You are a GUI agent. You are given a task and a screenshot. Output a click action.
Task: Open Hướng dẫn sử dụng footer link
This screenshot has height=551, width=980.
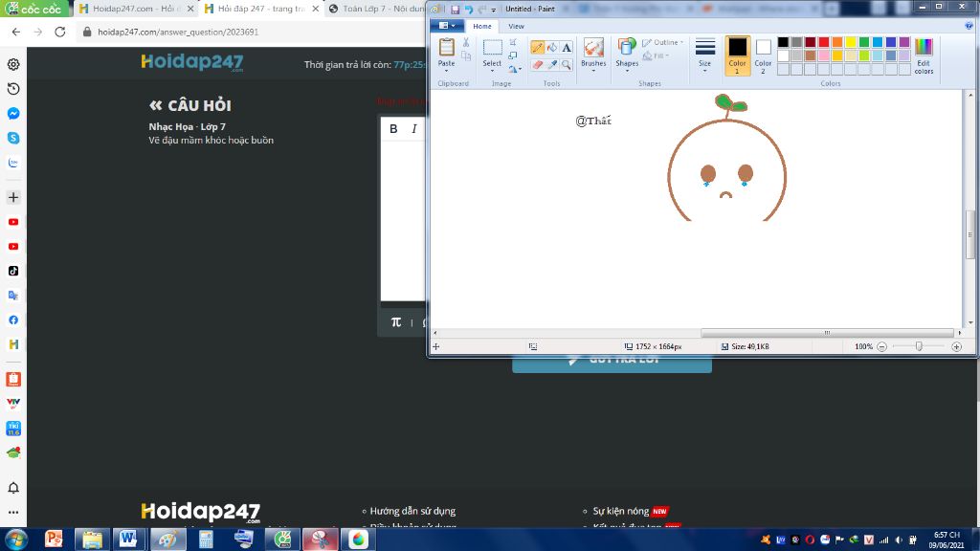(x=412, y=511)
